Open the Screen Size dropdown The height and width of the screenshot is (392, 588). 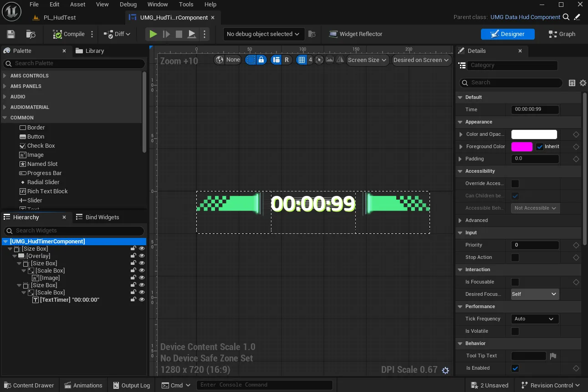367,60
